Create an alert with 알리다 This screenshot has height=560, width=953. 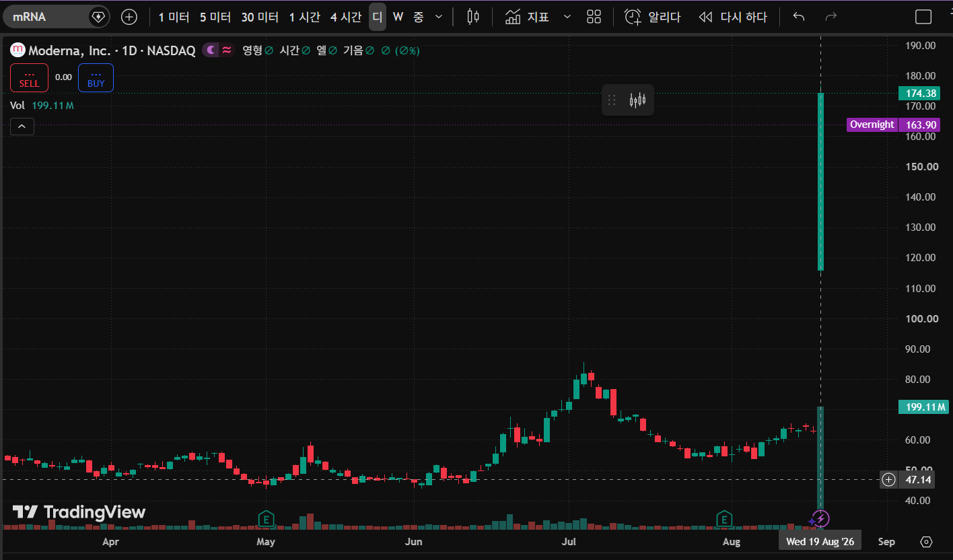click(x=652, y=17)
